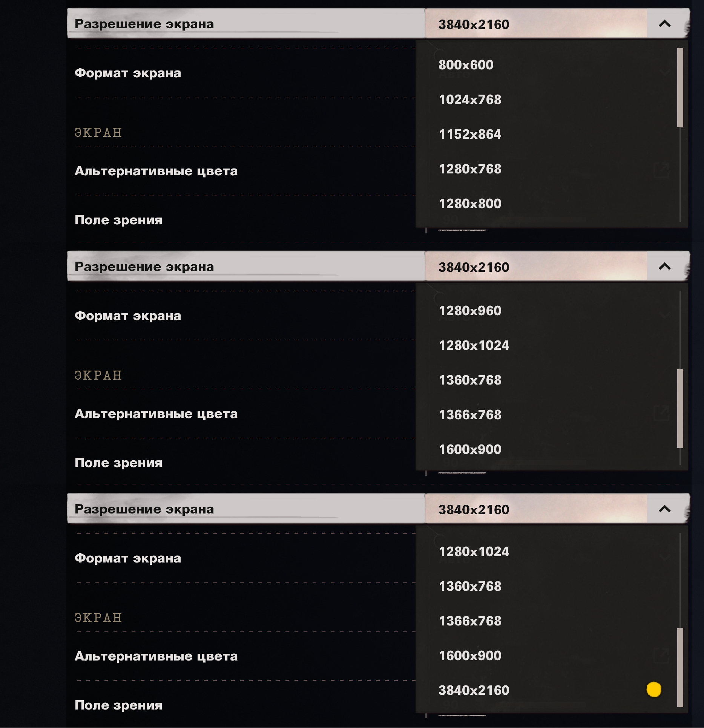Choose the 1280x800 resolution option
The image size is (704, 728).
pyautogui.click(x=470, y=204)
